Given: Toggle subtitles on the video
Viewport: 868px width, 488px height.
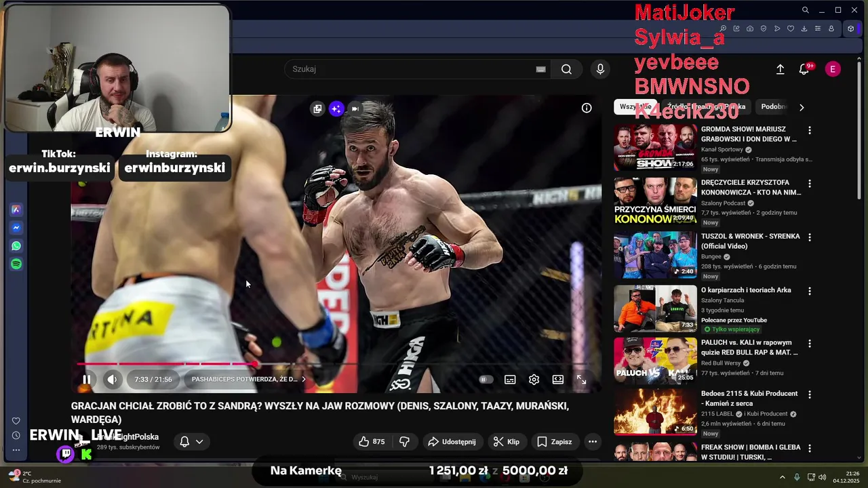Looking at the screenshot, I should click(510, 380).
